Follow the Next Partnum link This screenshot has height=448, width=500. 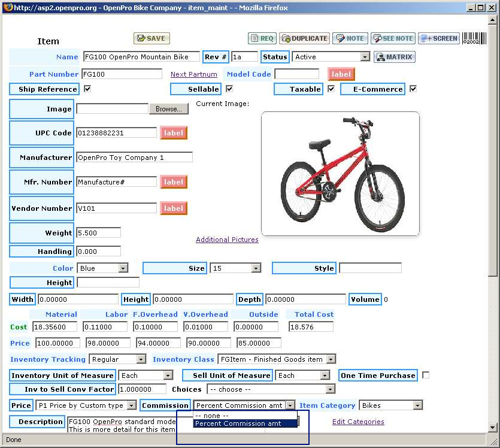click(x=193, y=74)
